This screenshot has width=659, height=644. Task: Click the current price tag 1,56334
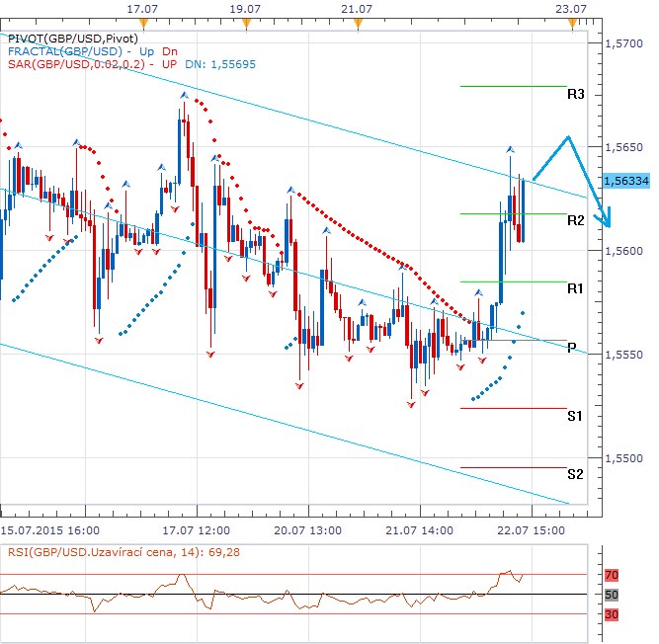(x=626, y=181)
